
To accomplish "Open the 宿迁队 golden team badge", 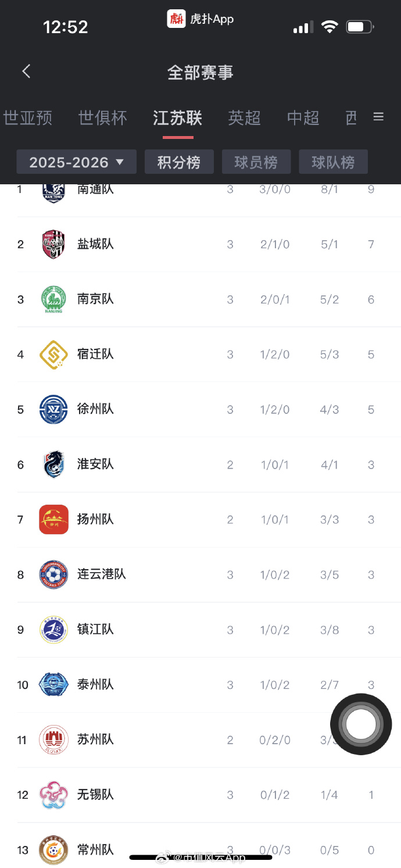I will tap(53, 354).
